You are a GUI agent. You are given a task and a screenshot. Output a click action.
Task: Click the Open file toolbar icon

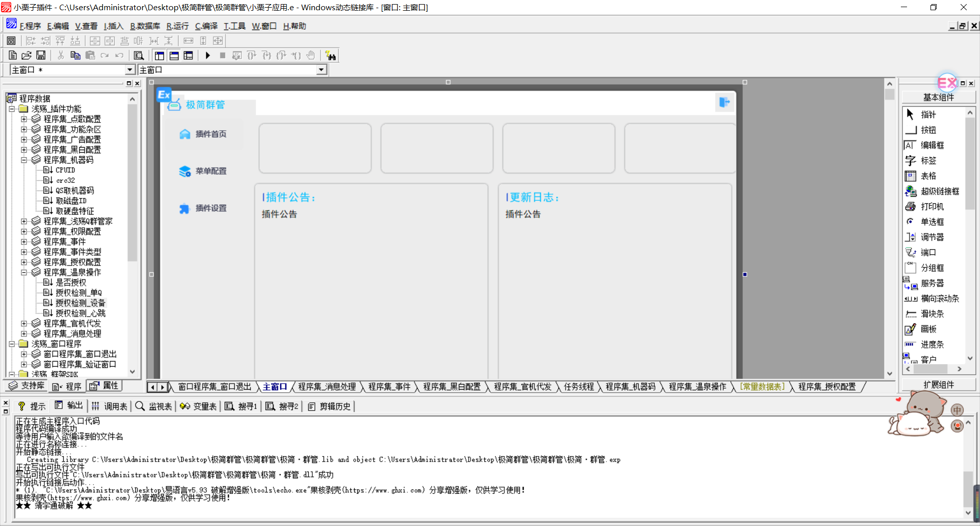click(x=27, y=56)
